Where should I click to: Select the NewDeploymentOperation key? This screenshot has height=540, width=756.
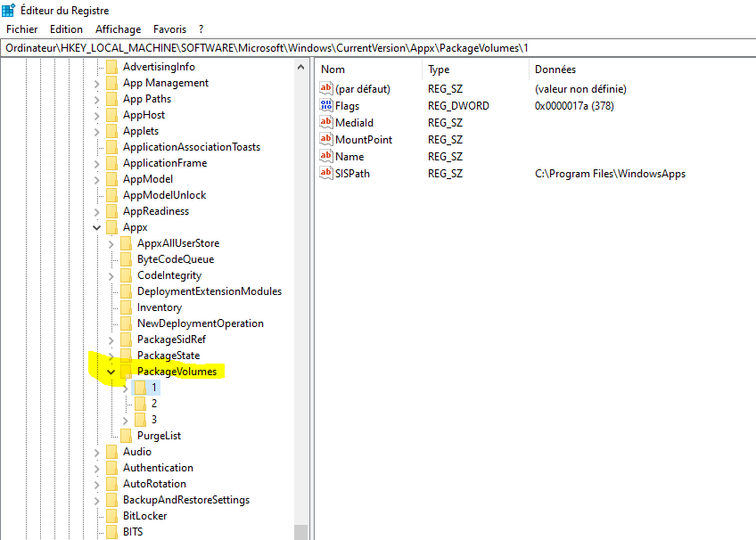[201, 323]
